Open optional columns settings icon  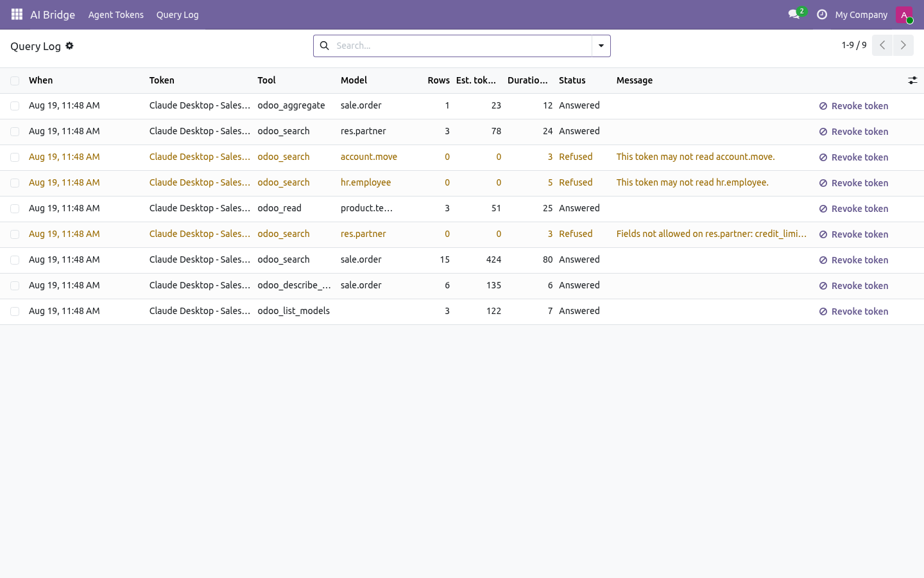(x=912, y=80)
